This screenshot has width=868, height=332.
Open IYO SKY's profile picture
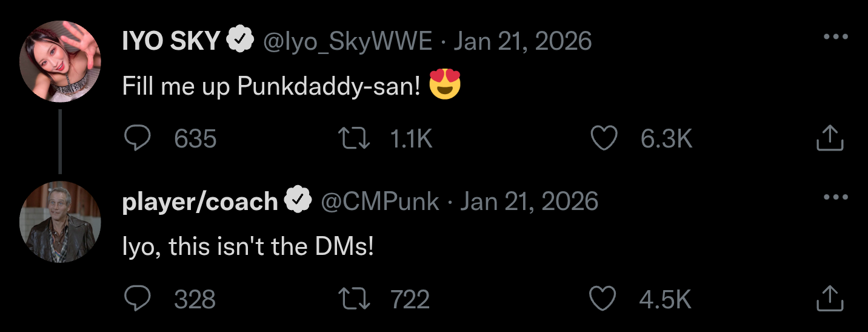[x=60, y=61]
